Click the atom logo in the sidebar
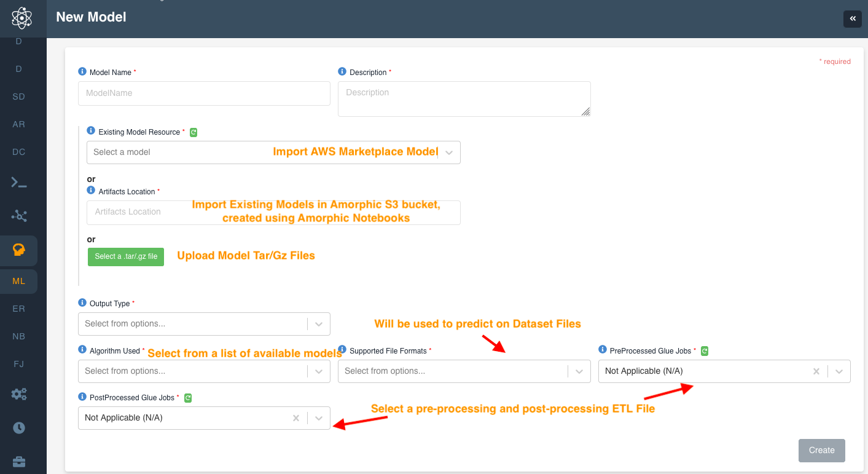 pyautogui.click(x=22, y=18)
